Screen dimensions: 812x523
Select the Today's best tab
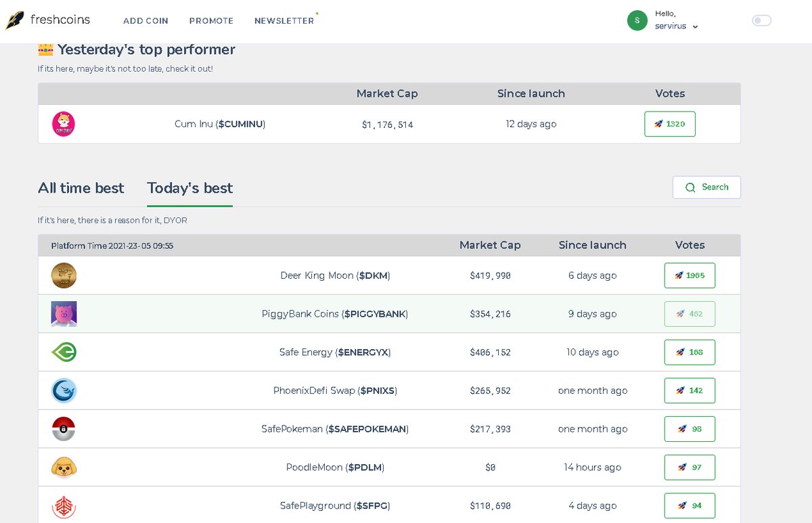(x=190, y=188)
